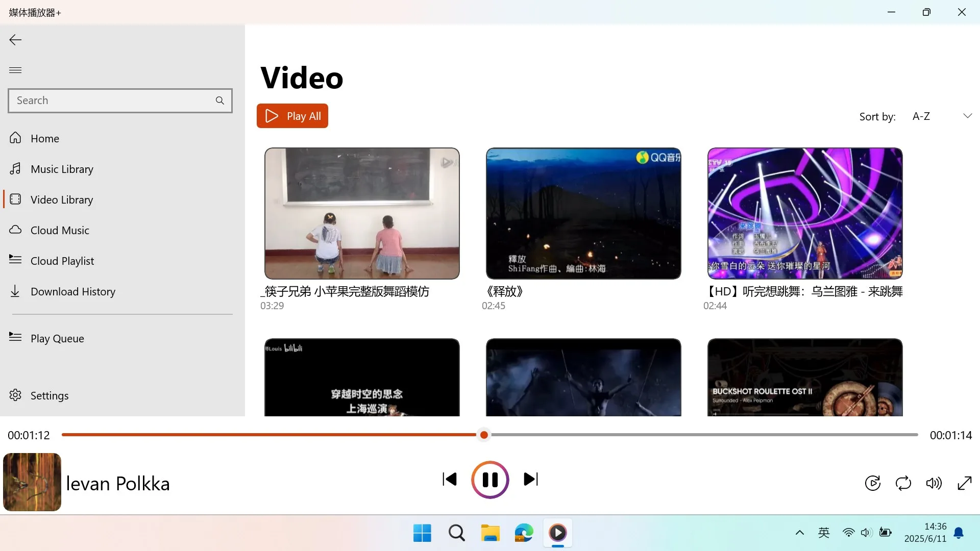Click the Sort by dropdown chevron
Screen dimensions: 980x551
[x=967, y=116]
